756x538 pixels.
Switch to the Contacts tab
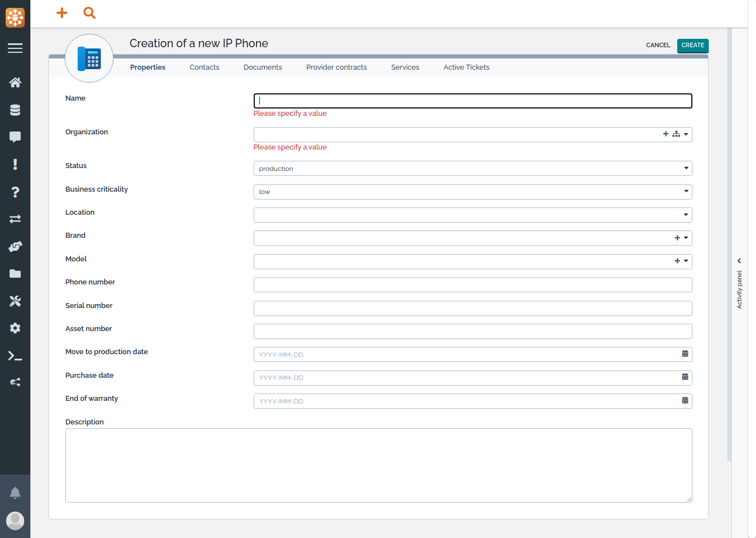(204, 67)
